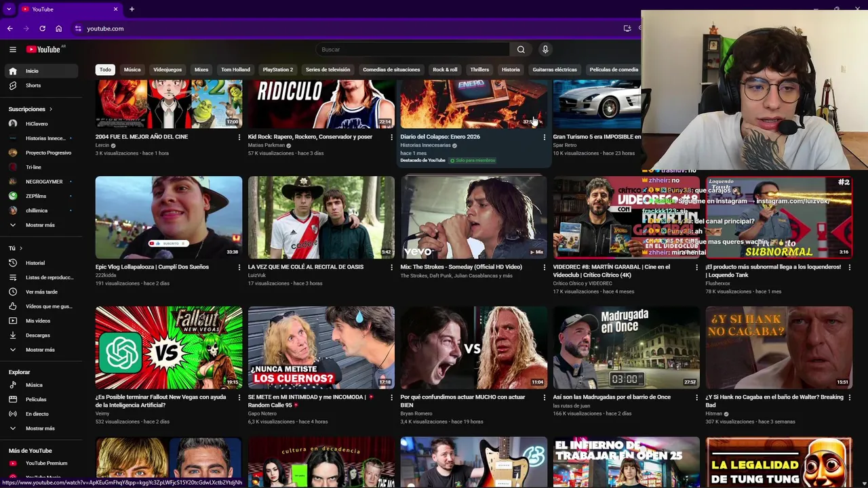Select the Videojuegos filter chip
This screenshot has width=868, height=488.
[x=167, y=69]
